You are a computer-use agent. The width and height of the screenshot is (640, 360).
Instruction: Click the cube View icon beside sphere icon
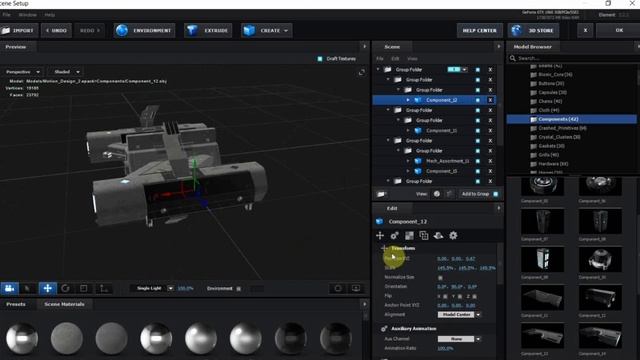pos(449,194)
